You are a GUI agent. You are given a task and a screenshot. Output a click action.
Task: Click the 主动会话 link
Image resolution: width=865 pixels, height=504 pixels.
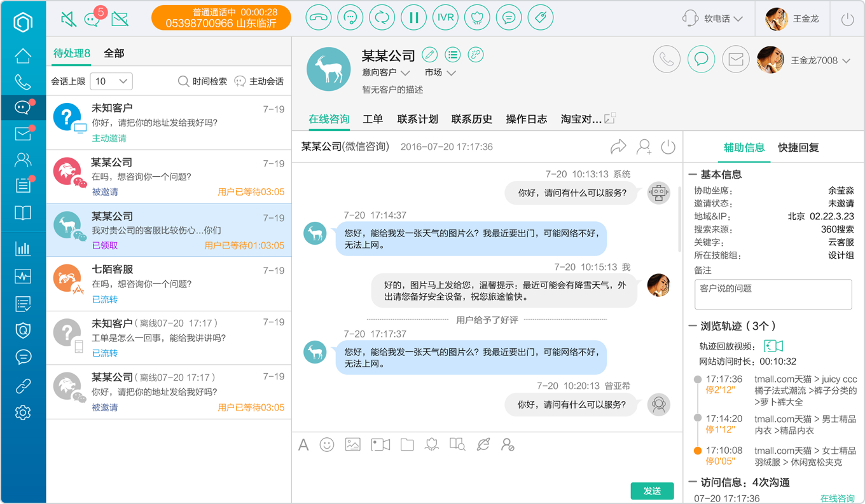[259, 81]
